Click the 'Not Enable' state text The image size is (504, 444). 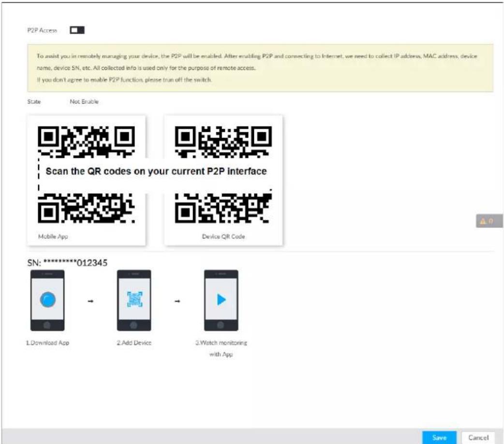coord(84,102)
